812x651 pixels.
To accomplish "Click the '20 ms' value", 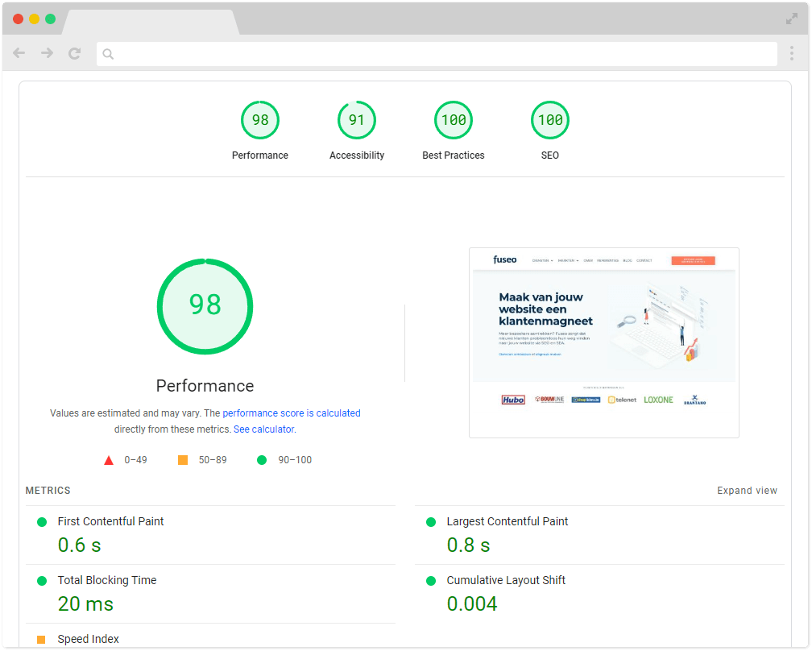I will (85, 604).
